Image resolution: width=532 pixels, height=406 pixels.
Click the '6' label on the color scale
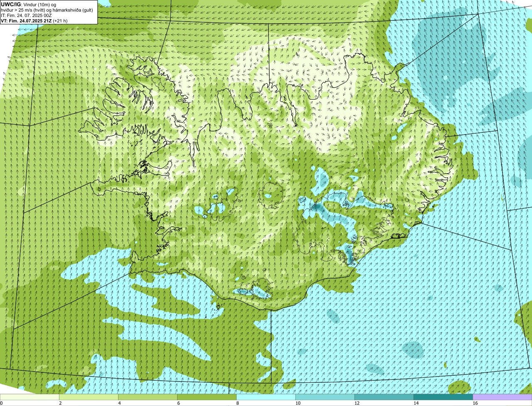pos(179,403)
